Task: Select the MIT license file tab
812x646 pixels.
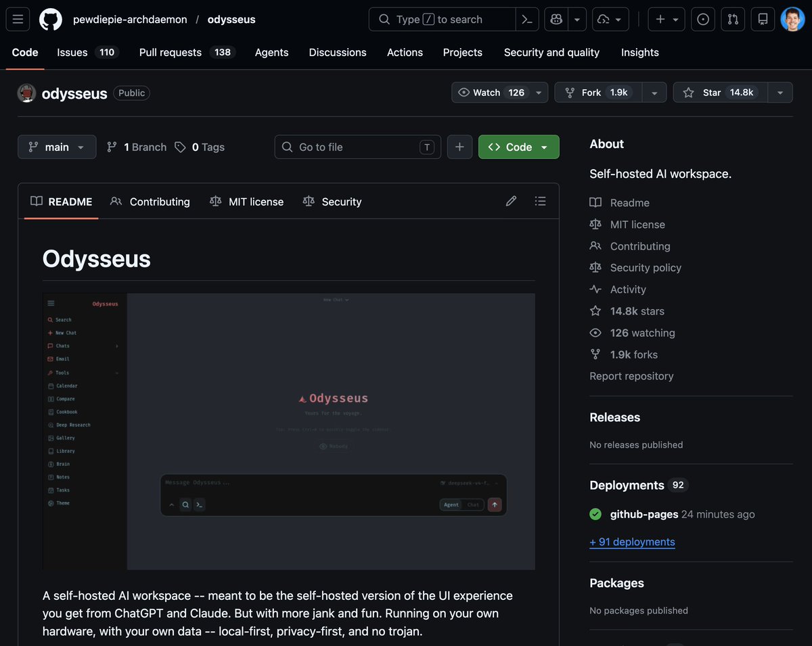Action: [247, 202]
